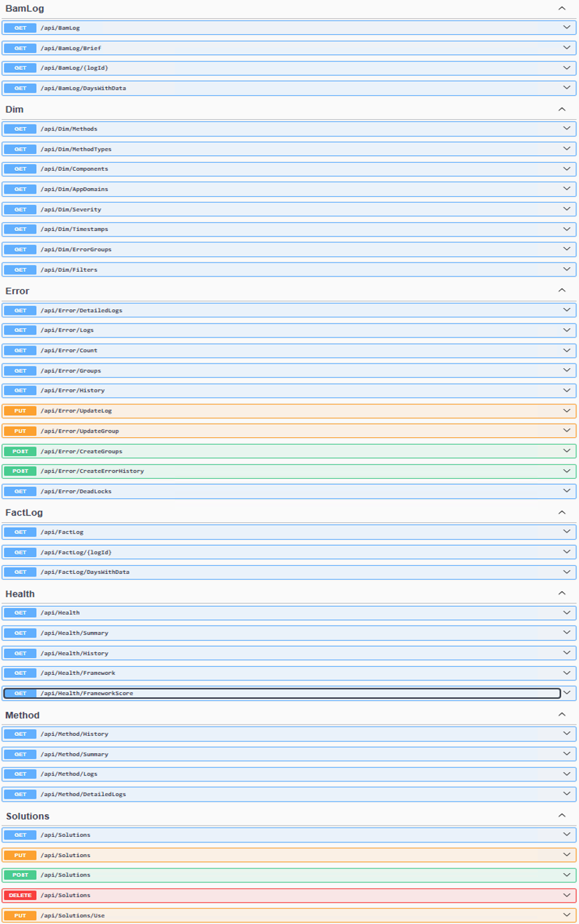579x924 pixels.
Task: Collapse the Health section header
Action: pyautogui.click(x=289, y=593)
